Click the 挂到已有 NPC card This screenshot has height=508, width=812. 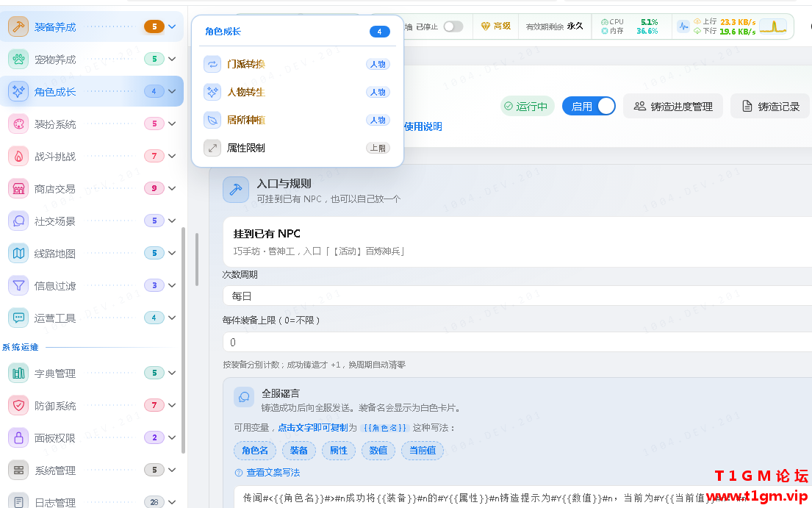[x=517, y=242]
